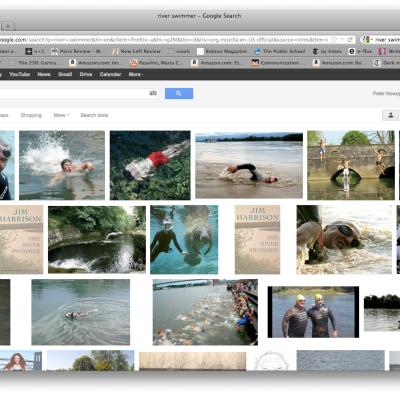Open the ny times bookmark
Screen dimensions: 400x394
coord(327,51)
